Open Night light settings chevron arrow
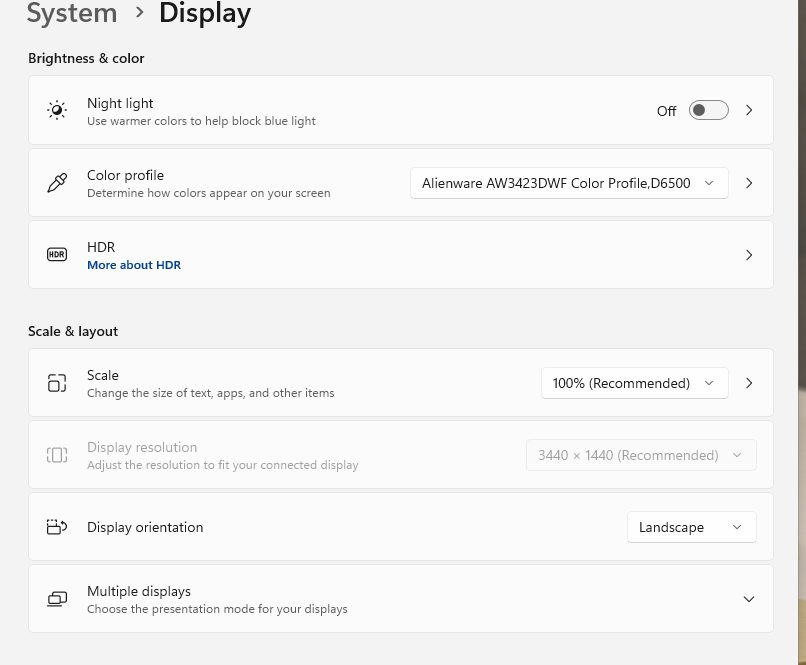This screenshot has width=806, height=665. [x=749, y=111]
